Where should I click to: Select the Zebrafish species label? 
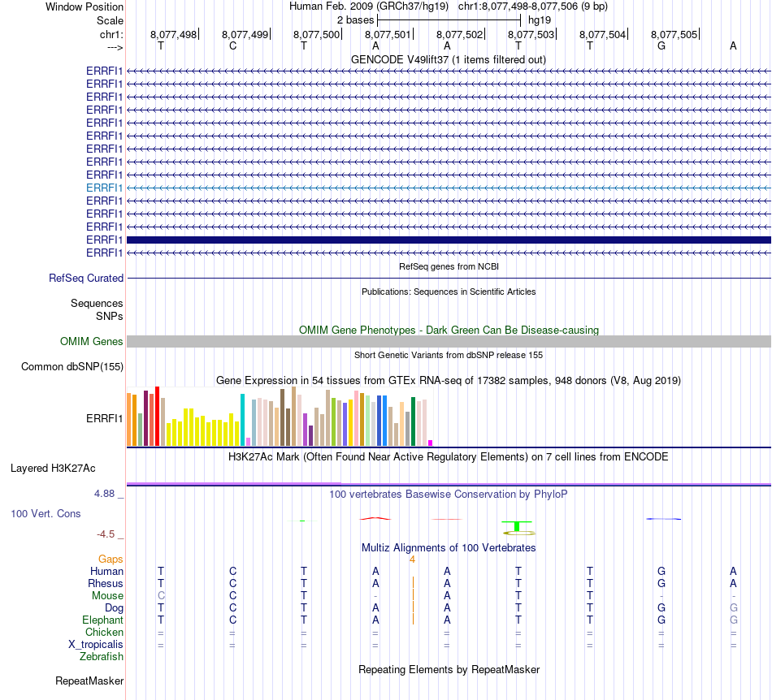point(102,656)
